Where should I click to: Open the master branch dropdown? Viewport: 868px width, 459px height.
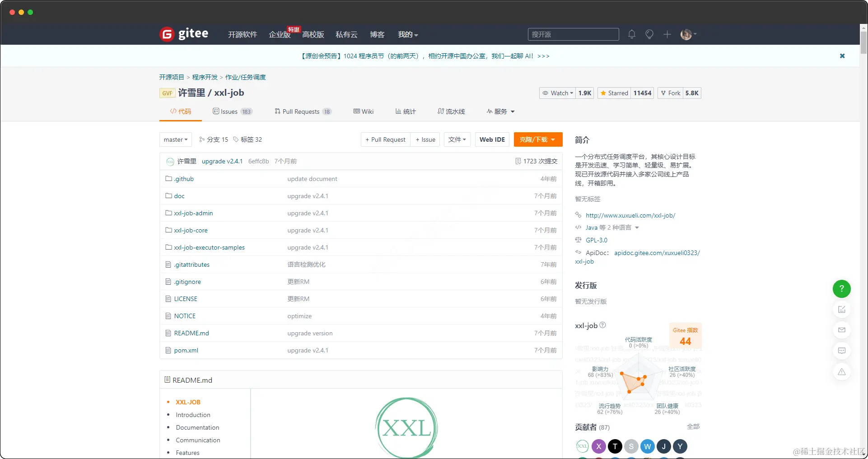(176, 139)
